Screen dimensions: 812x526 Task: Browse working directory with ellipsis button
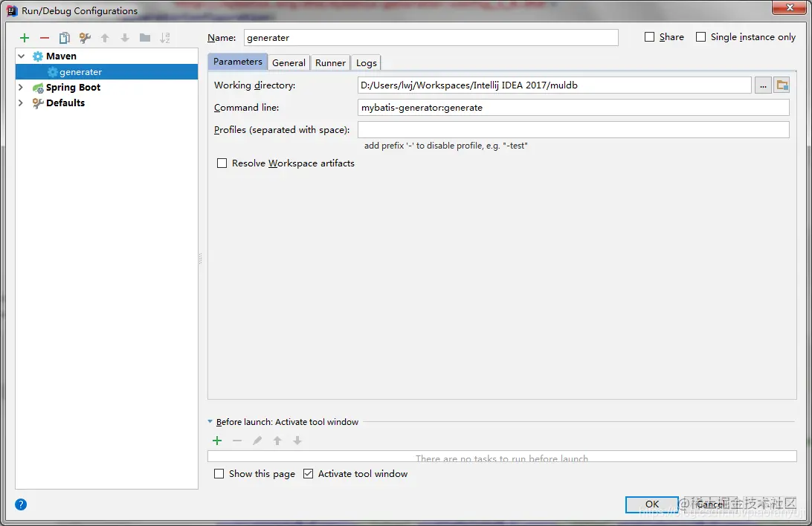tap(763, 85)
